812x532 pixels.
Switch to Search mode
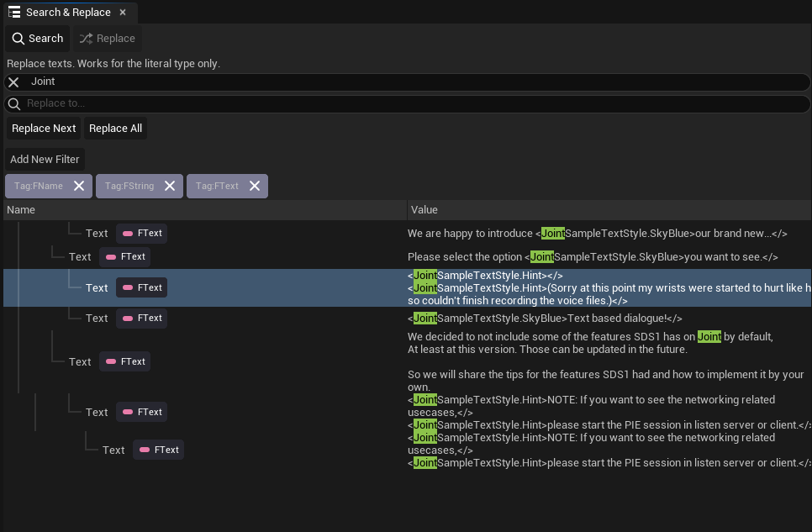(37, 38)
